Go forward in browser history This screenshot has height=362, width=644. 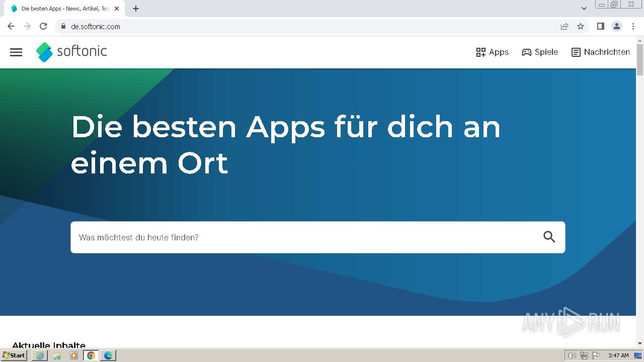click(27, 26)
